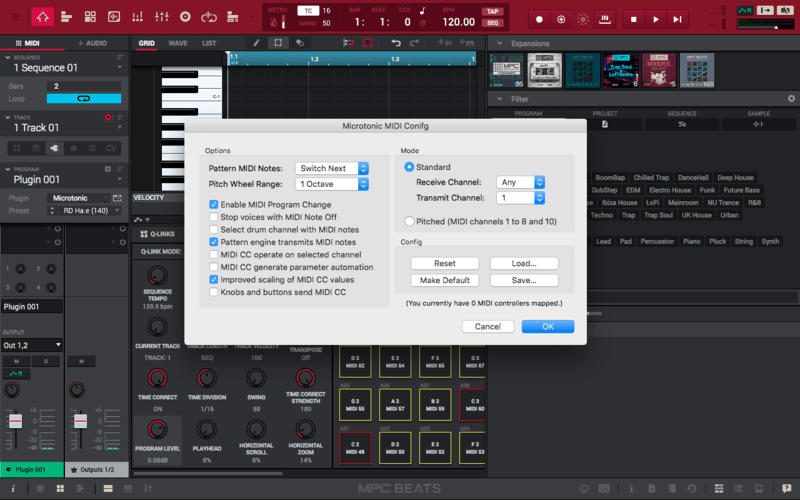This screenshot has height=500, width=800.
Task: Select Pitched MIDI channels radio button
Action: point(409,221)
